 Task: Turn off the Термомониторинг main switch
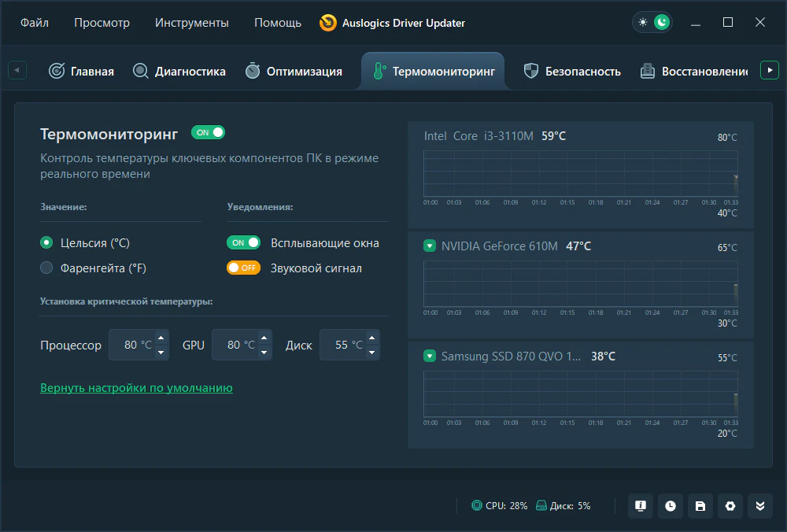point(208,132)
